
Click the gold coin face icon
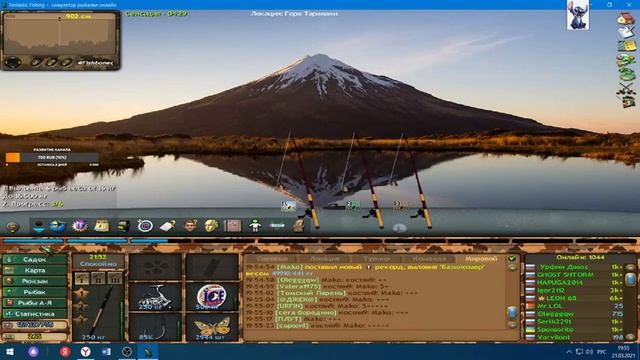click(211, 225)
